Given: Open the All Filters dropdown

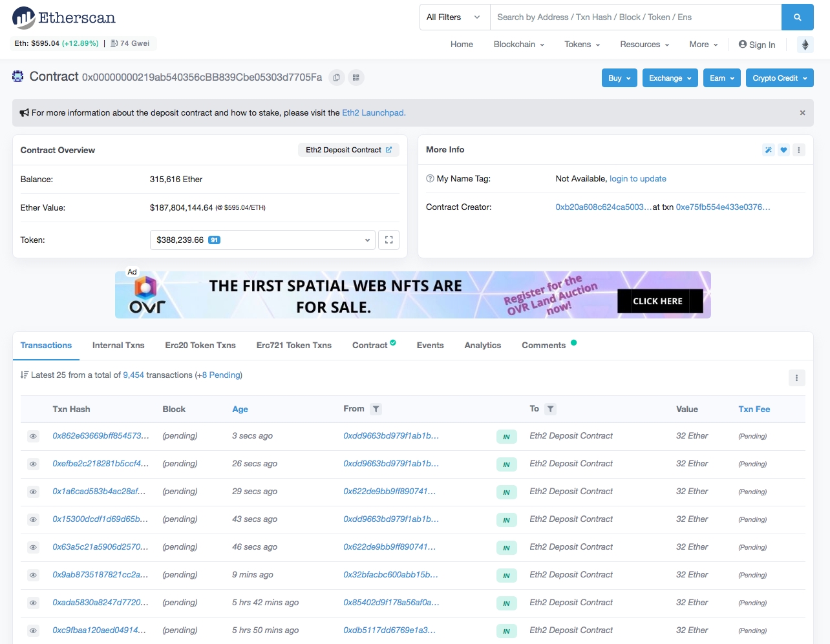Looking at the screenshot, I should coord(454,17).
